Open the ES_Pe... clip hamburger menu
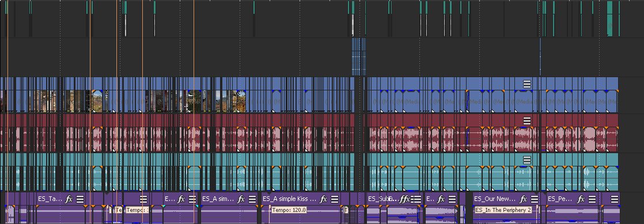The width and height of the screenshot is (644, 224). 592,199
